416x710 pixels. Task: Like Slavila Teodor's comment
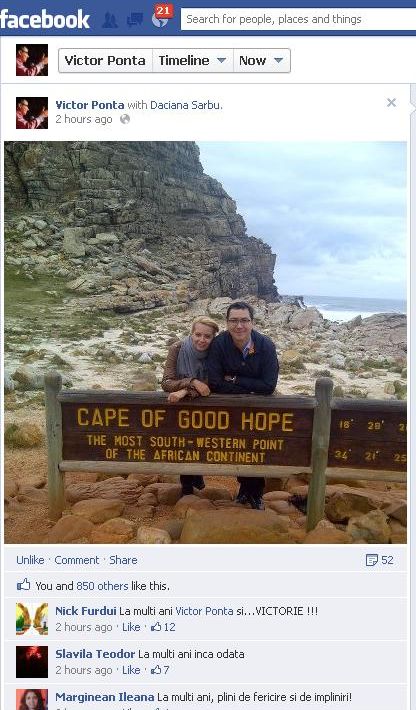131,670
